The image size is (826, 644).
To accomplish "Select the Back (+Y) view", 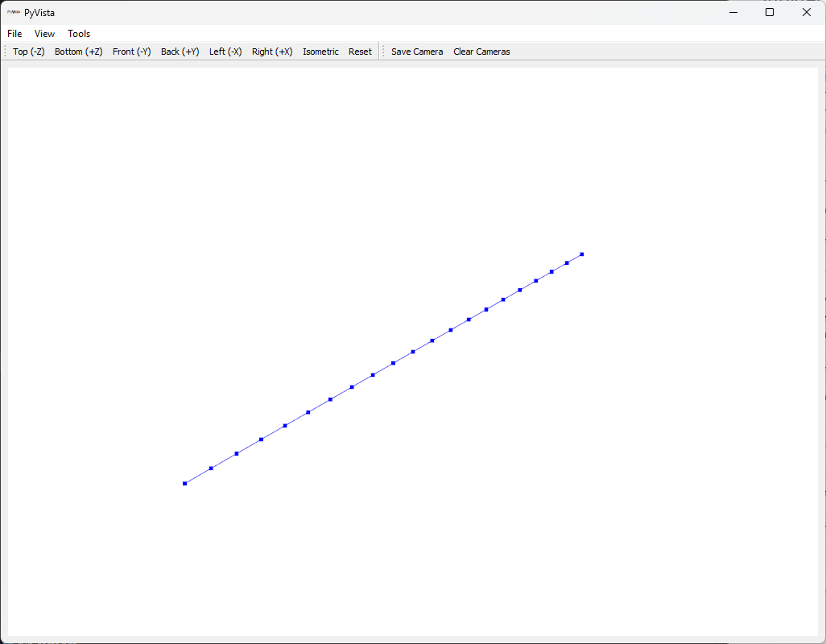I will [x=180, y=51].
